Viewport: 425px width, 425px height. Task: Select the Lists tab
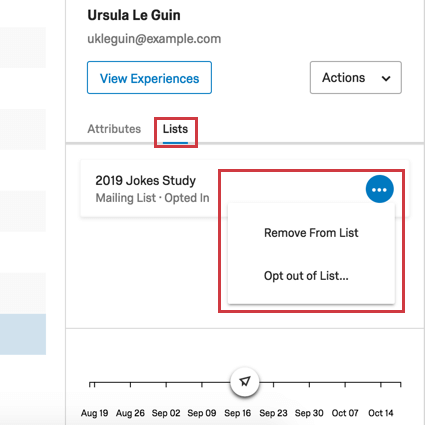point(175,129)
